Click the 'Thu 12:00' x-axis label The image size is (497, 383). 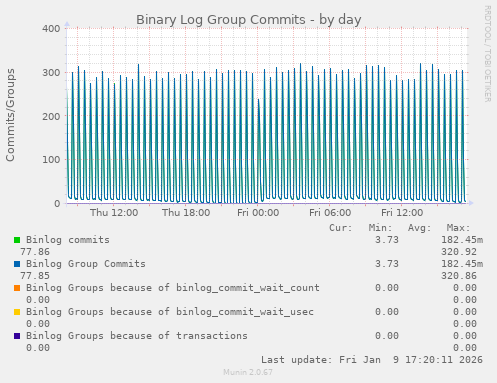tap(114, 213)
